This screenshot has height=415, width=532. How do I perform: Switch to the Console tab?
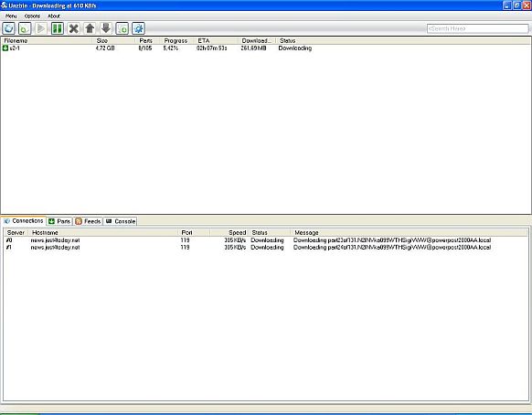pos(121,221)
